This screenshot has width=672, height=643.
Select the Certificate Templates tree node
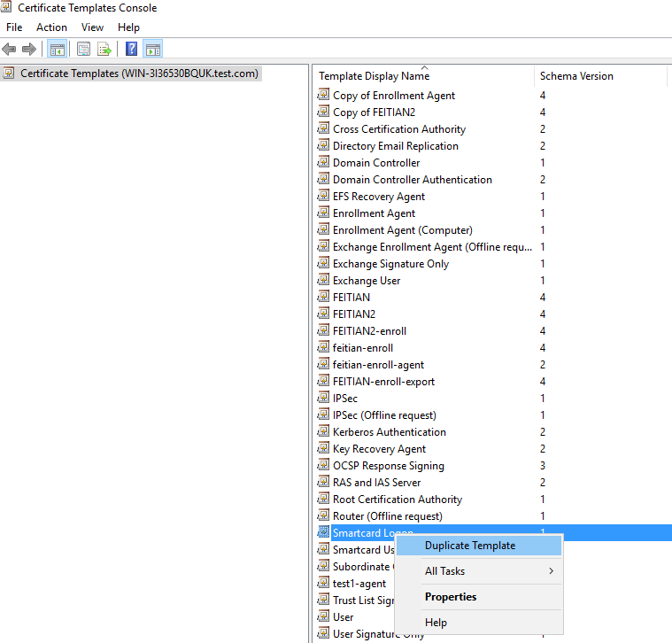click(131, 74)
